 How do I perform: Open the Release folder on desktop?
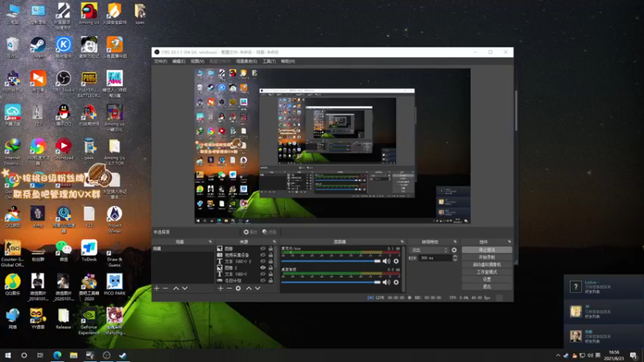(64, 319)
